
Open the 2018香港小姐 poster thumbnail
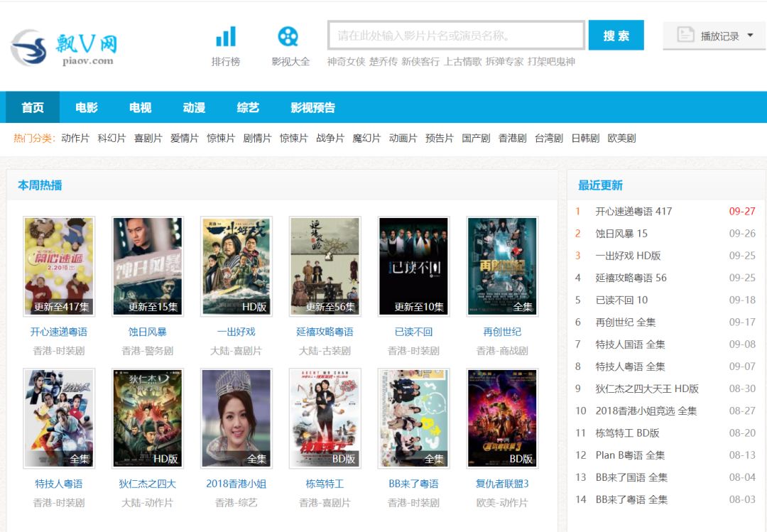[236, 418]
